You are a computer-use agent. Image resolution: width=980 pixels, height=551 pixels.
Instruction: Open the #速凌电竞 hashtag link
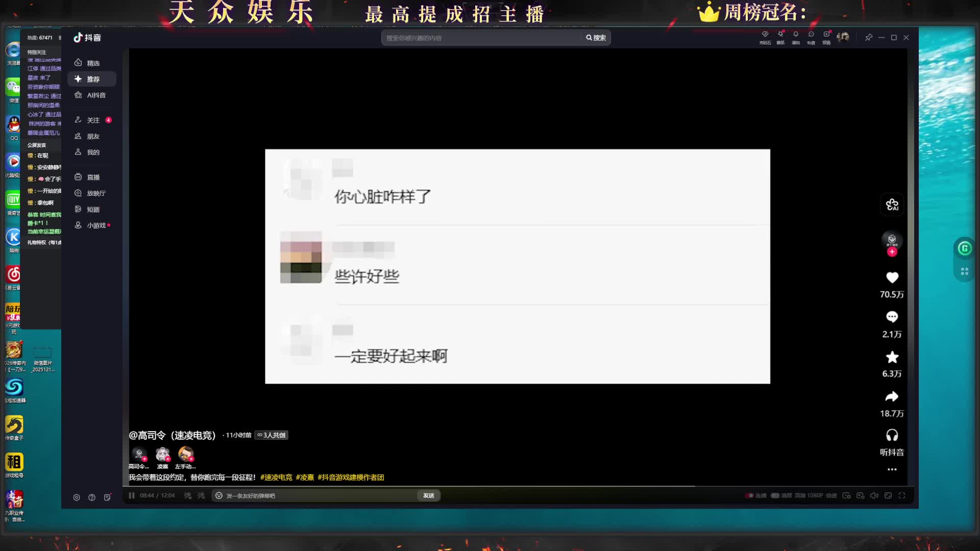click(x=276, y=477)
